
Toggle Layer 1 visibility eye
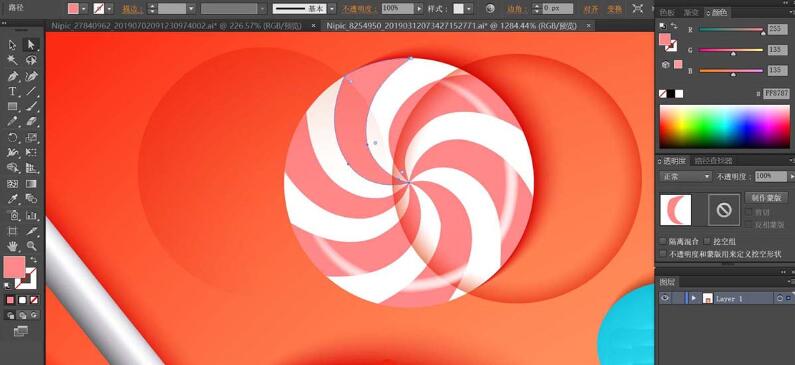click(x=665, y=299)
